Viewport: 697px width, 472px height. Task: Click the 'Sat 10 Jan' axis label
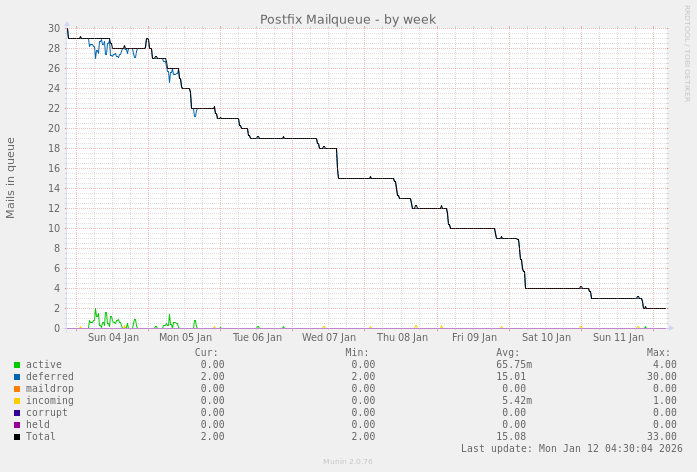[546, 337]
